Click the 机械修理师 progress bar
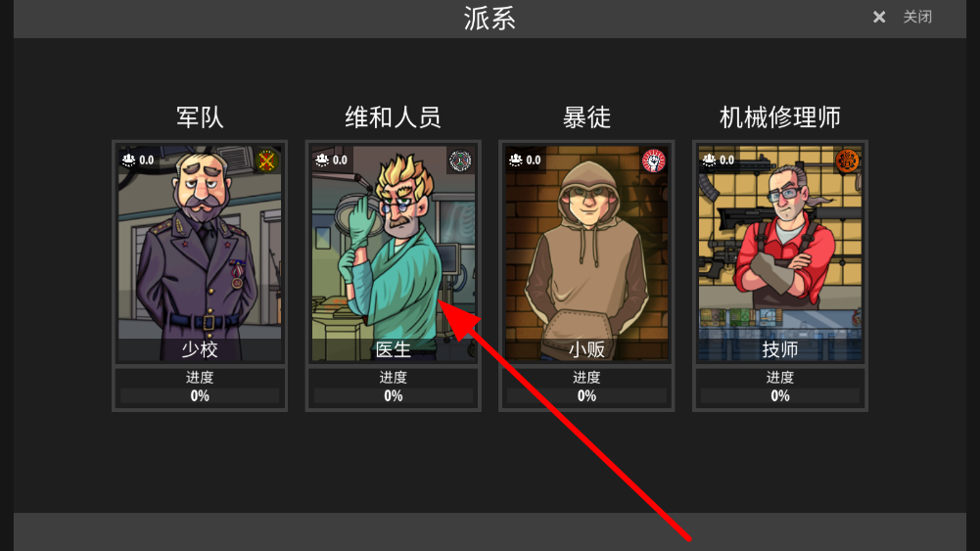 (x=780, y=395)
